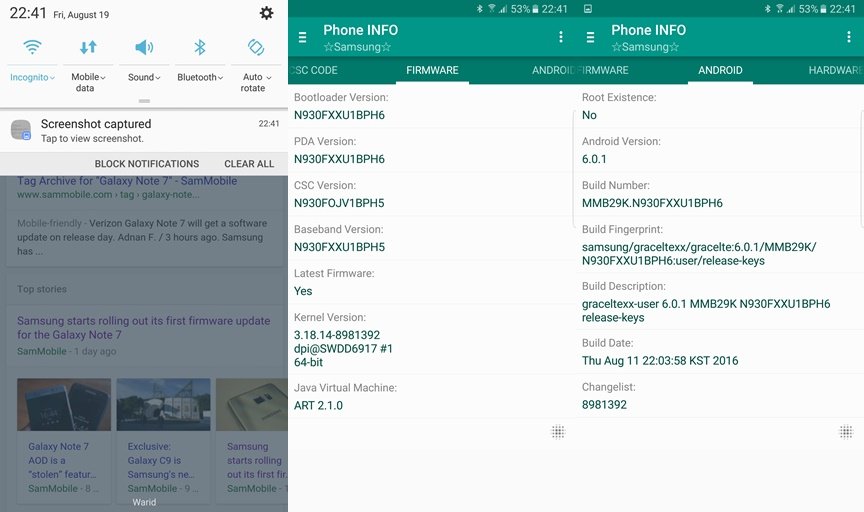Select FIRMWARE tab in middle screen
Viewport: 864px width, 512px height.
(432, 70)
